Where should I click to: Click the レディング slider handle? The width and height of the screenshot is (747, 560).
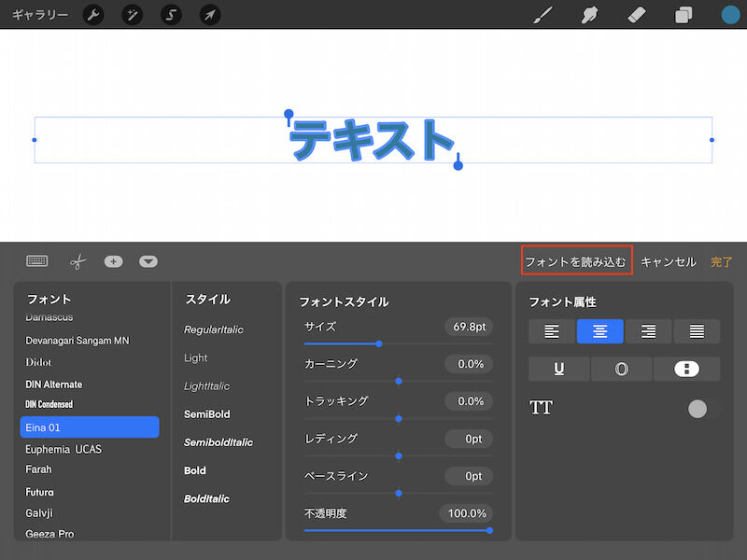399,455
